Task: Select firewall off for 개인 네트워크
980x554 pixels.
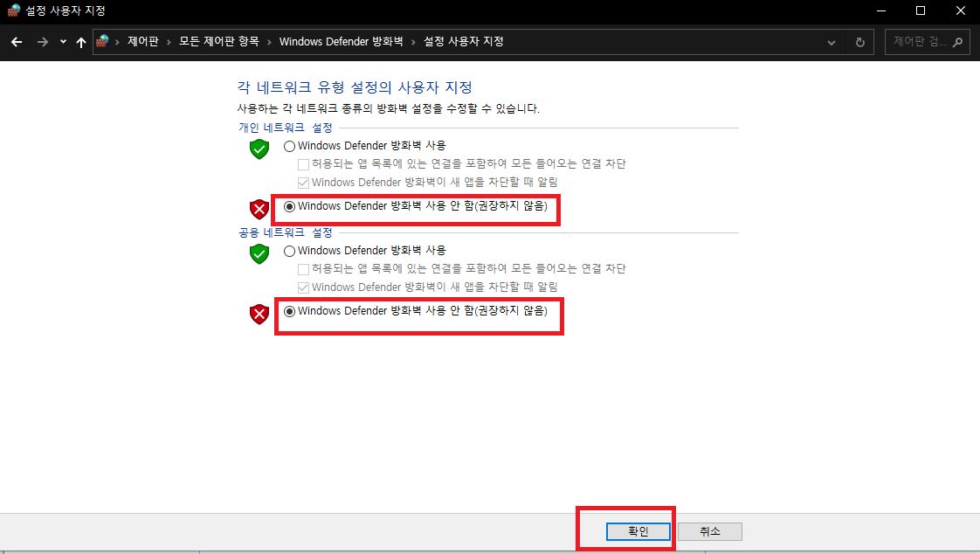Action: [x=289, y=206]
